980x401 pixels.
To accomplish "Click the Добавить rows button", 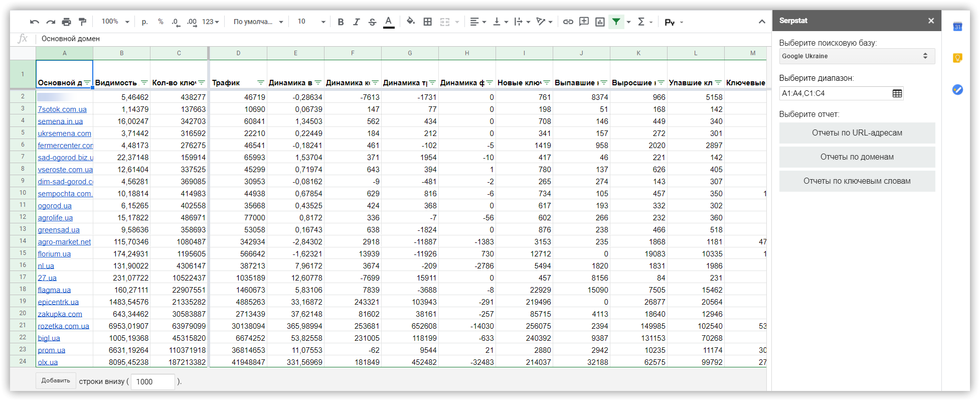I will point(56,381).
